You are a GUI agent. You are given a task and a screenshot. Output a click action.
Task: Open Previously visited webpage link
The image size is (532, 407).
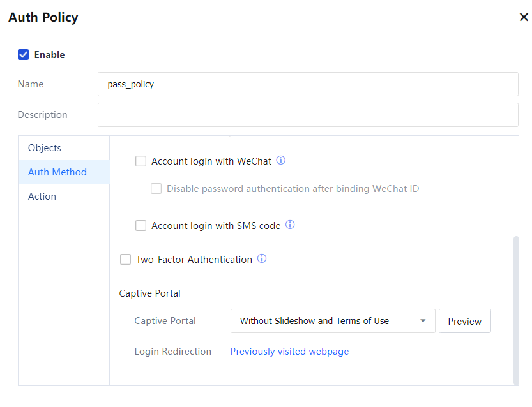(289, 352)
